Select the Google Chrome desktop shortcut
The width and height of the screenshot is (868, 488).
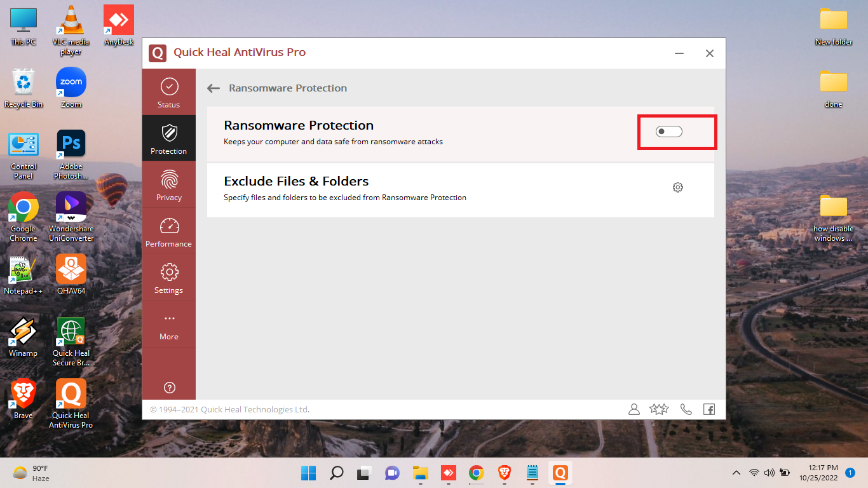[24, 217]
